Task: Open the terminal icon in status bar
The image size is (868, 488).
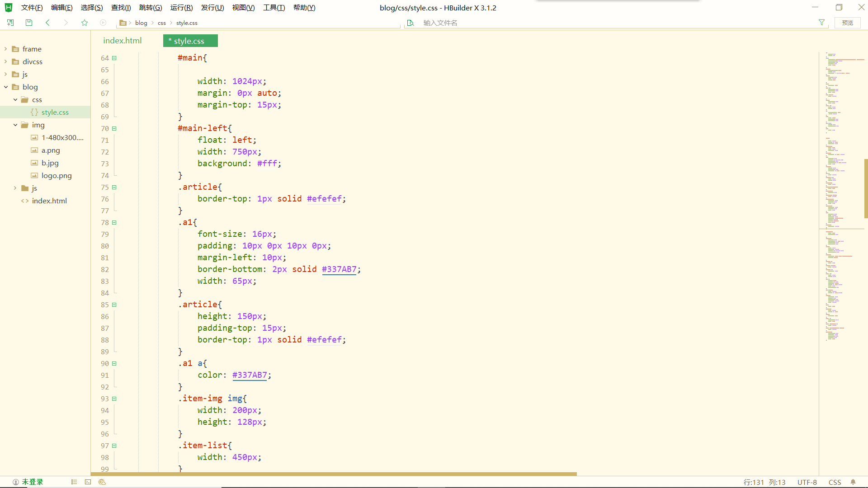Action: 88,482
